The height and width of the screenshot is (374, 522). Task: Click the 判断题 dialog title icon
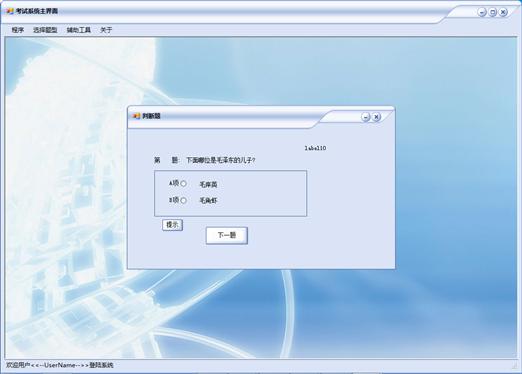point(136,116)
